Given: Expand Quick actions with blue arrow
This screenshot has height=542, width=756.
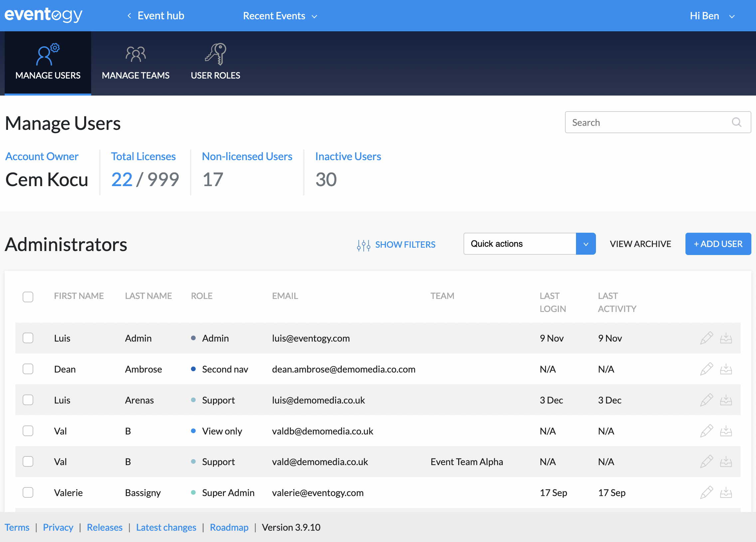Looking at the screenshot, I should point(586,244).
